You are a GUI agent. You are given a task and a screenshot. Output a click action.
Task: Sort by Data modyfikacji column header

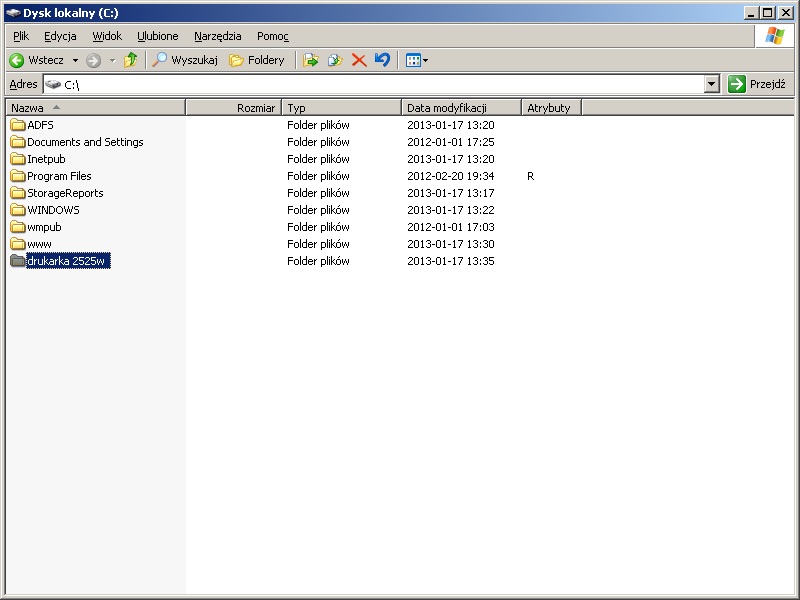460,107
